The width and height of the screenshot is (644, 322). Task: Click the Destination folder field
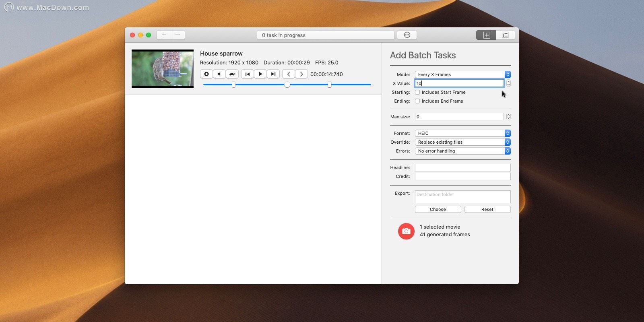463,197
